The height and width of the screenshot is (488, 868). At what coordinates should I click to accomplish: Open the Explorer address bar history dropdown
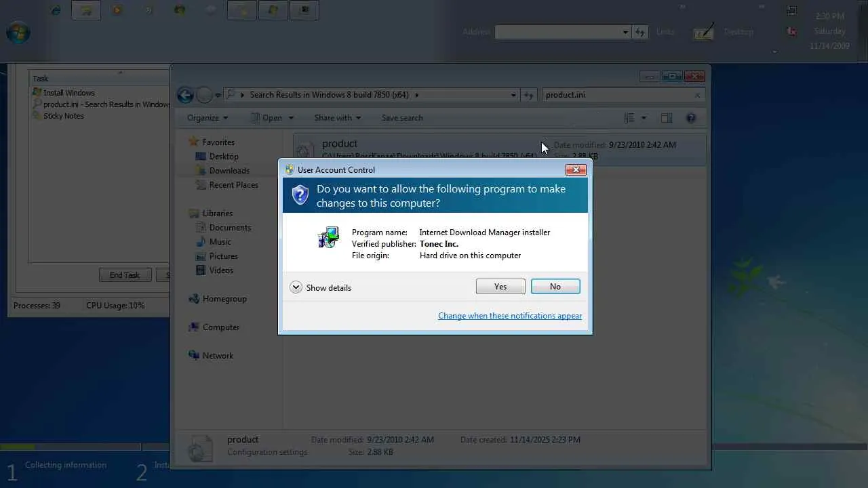[x=513, y=95]
